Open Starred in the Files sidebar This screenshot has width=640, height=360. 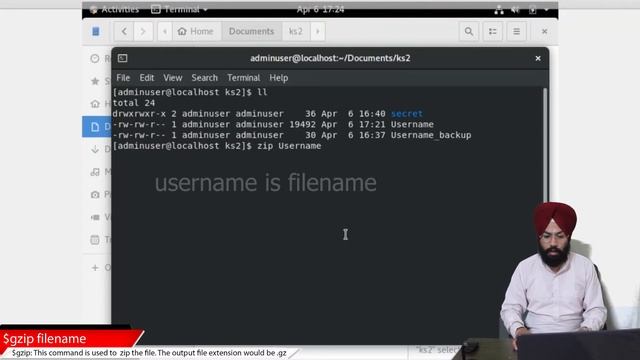95,81
